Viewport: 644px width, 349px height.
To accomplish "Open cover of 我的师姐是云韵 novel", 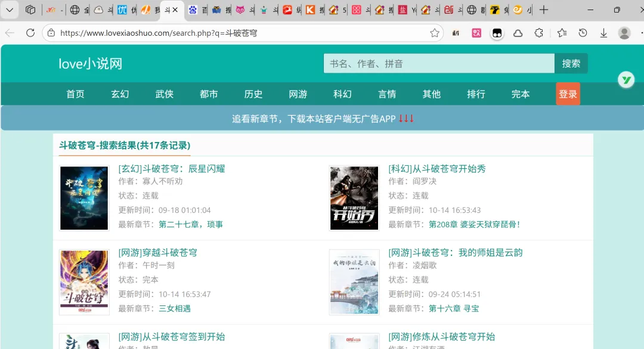I will coord(354,282).
